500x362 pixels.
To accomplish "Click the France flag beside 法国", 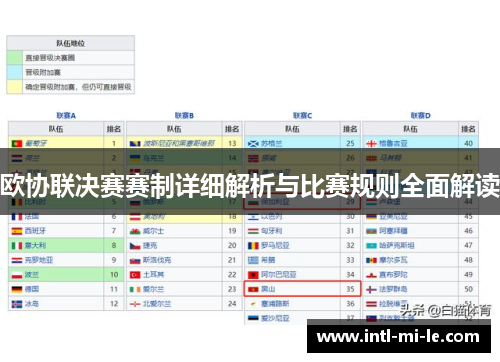I will point(17,217).
